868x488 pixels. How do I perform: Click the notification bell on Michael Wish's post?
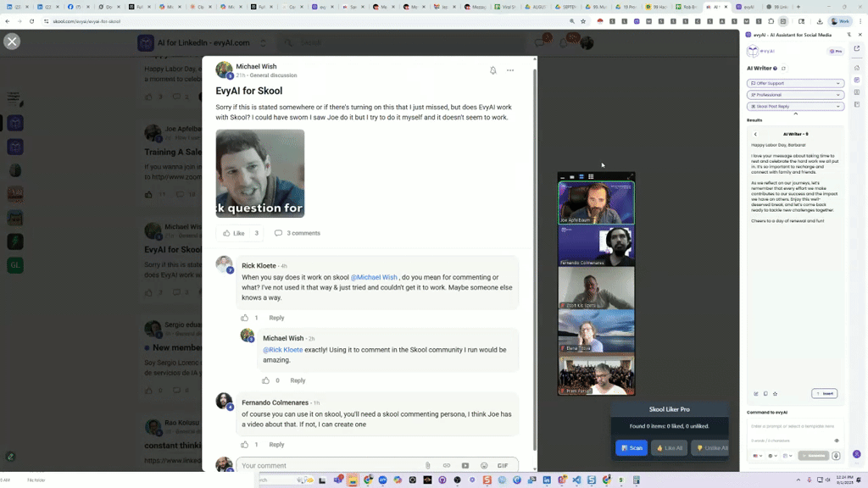pos(492,70)
